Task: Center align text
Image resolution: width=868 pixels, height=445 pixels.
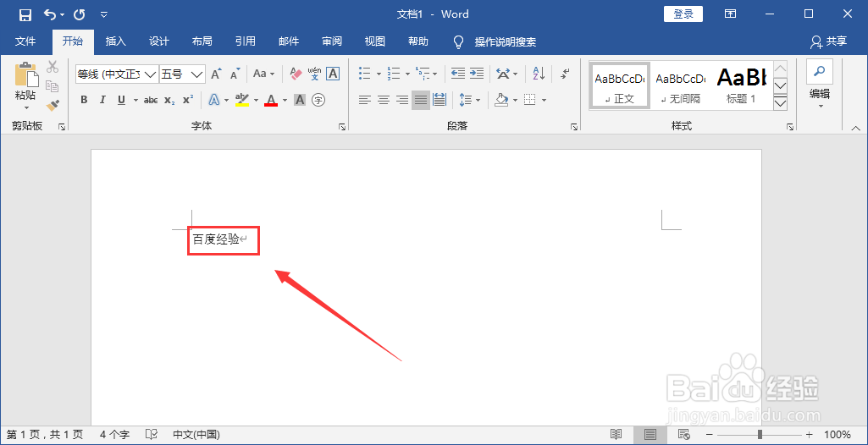Action: 383,100
